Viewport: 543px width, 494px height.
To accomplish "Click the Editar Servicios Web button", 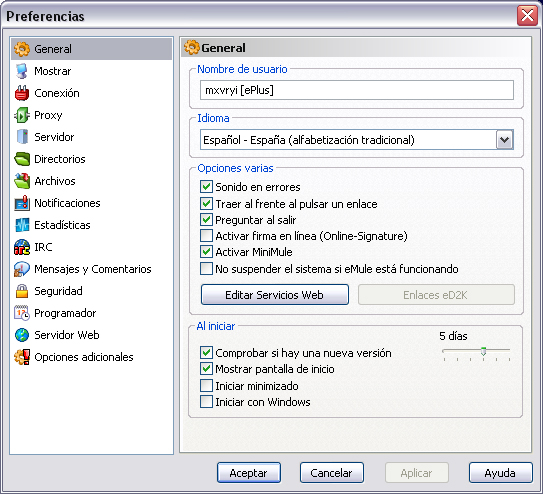I will coord(275,295).
